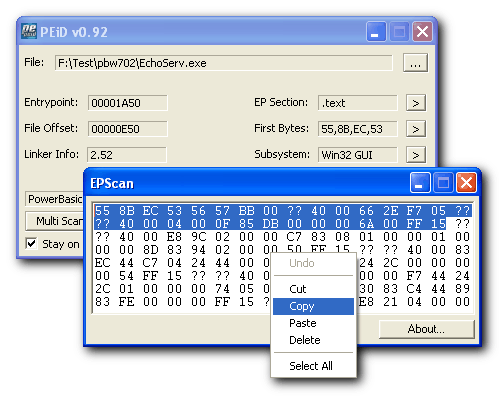This screenshot has width=499, height=400.
Task: Open file browse button with three dots
Action: (415, 63)
